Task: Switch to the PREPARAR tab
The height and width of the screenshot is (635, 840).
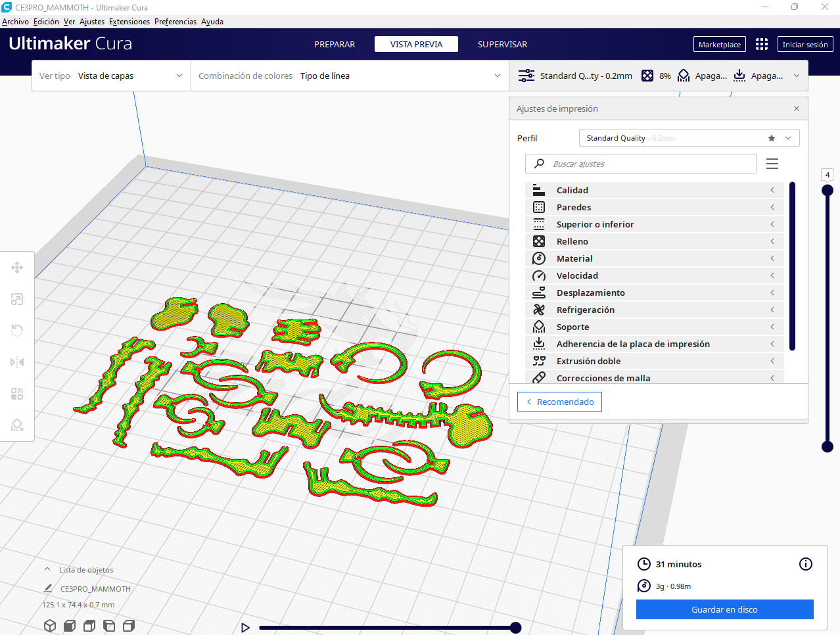Action: tap(335, 44)
